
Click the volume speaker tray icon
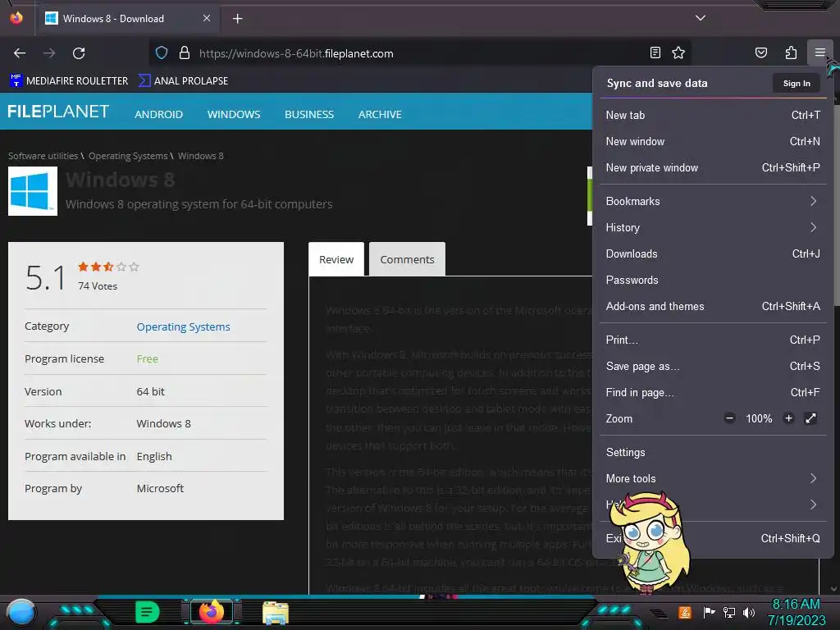[x=749, y=612]
